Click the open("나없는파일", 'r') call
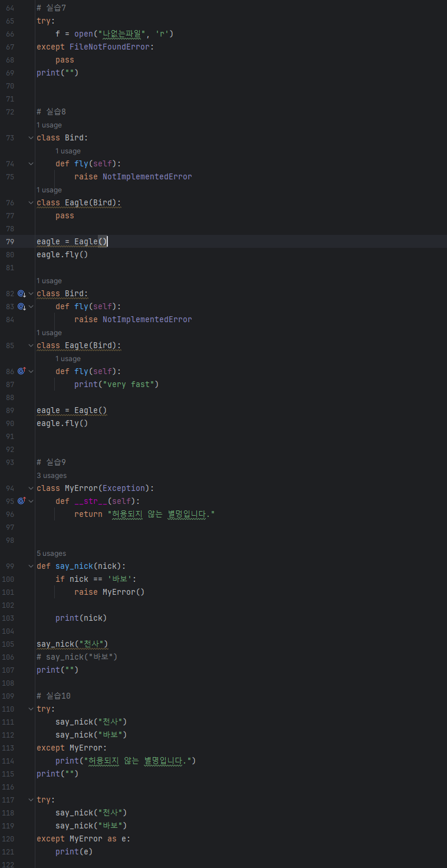This screenshot has width=447, height=868. tap(124, 34)
